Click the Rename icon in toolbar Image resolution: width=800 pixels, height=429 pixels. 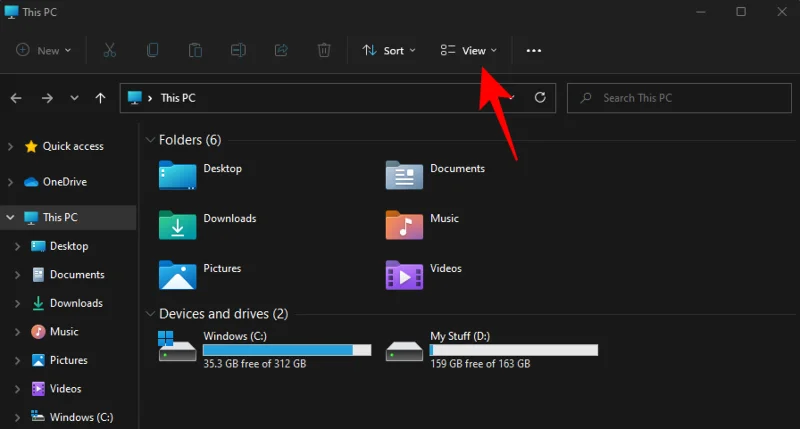click(238, 50)
